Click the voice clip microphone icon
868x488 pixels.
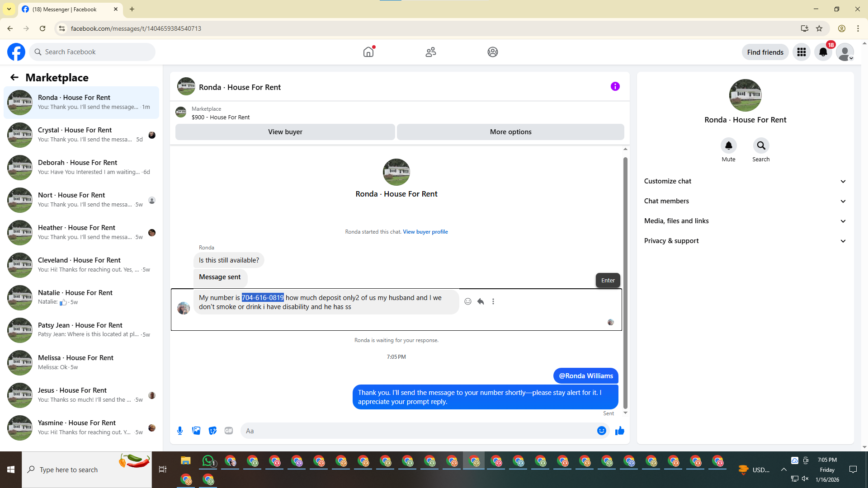click(x=180, y=431)
